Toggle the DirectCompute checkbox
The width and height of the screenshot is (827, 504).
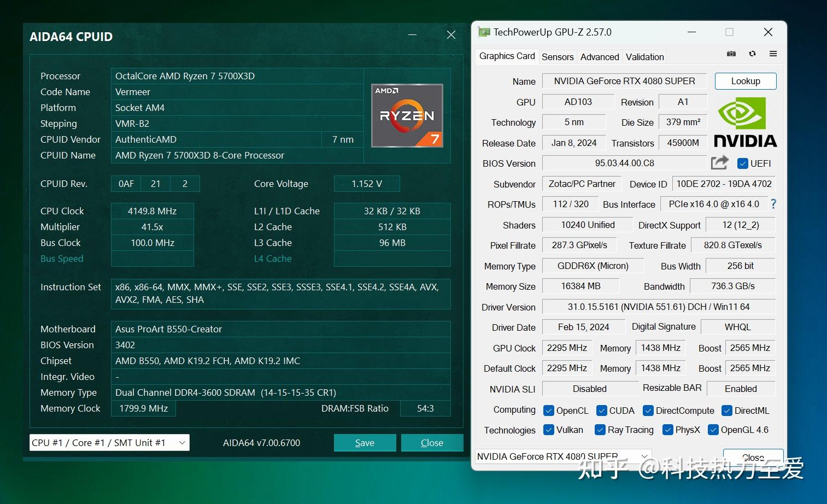(x=648, y=411)
